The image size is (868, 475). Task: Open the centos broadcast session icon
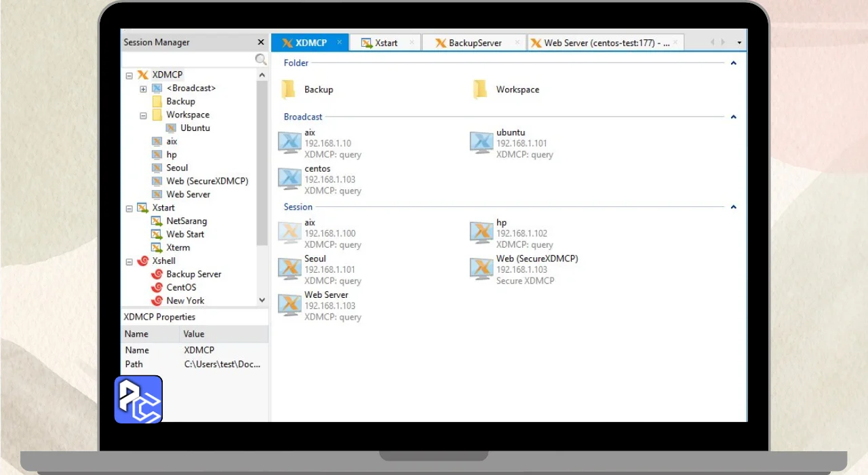290,178
